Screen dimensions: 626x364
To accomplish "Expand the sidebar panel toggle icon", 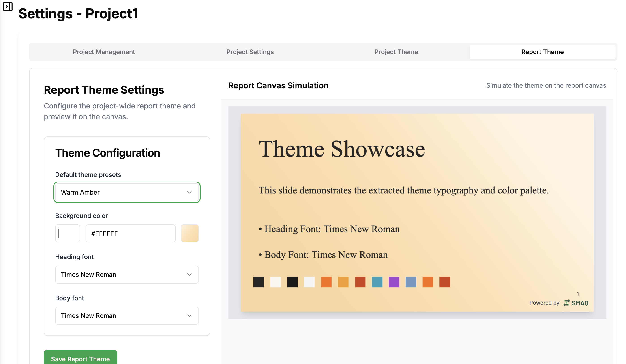I will pos(8,6).
